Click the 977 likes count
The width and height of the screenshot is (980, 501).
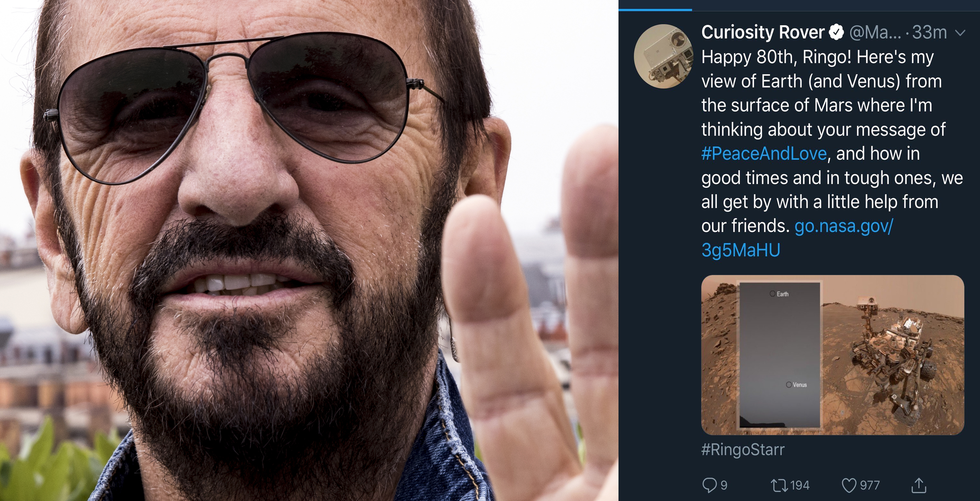pyautogui.click(x=870, y=485)
